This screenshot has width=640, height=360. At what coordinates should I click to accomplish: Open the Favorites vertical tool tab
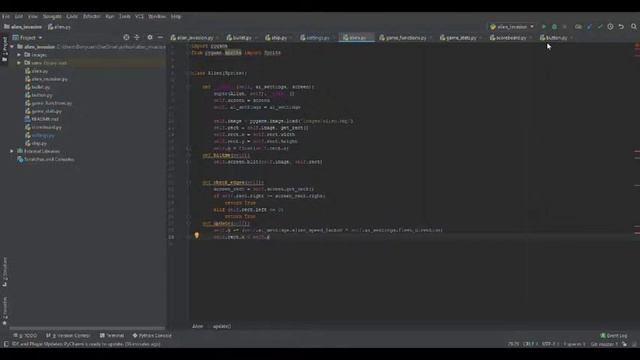(x=4, y=311)
